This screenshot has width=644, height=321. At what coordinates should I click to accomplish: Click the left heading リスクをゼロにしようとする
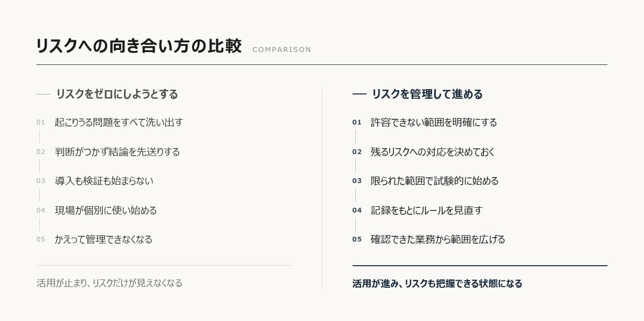pos(117,94)
